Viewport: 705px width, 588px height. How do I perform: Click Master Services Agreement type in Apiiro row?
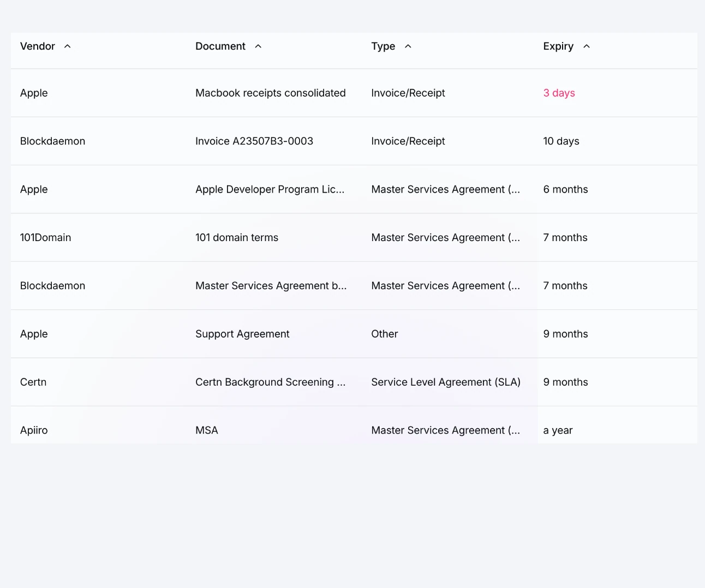pyautogui.click(x=446, y=430)
